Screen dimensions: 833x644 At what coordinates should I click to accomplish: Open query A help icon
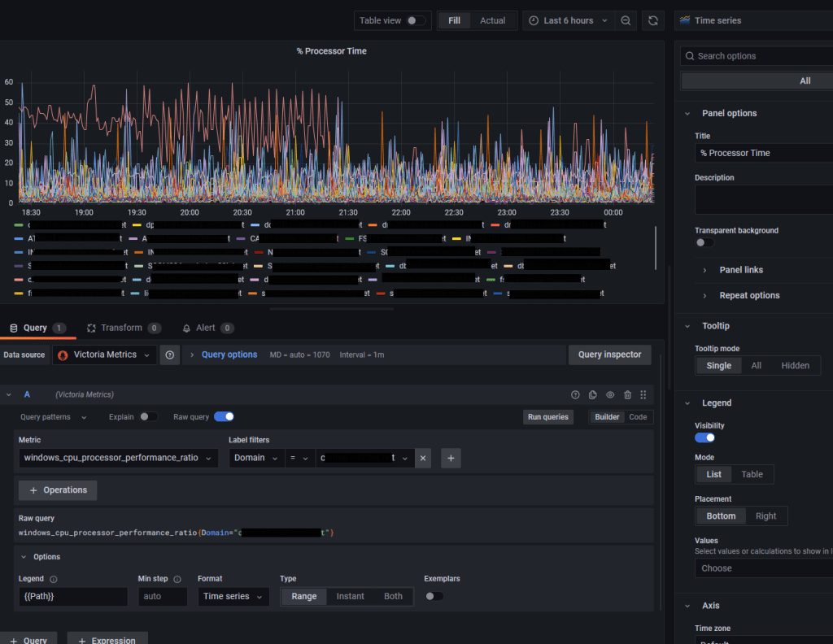coord(575,394)
